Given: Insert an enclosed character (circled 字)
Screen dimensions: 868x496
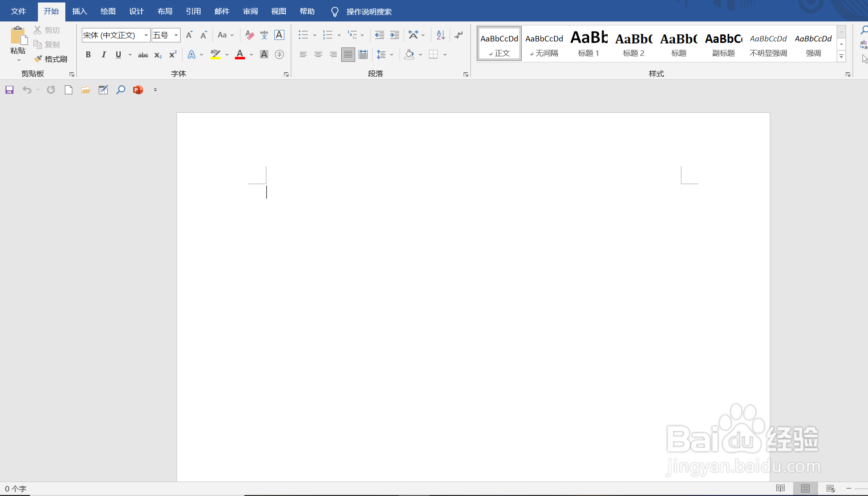Looking at the screenshot, I should [279, 54].
